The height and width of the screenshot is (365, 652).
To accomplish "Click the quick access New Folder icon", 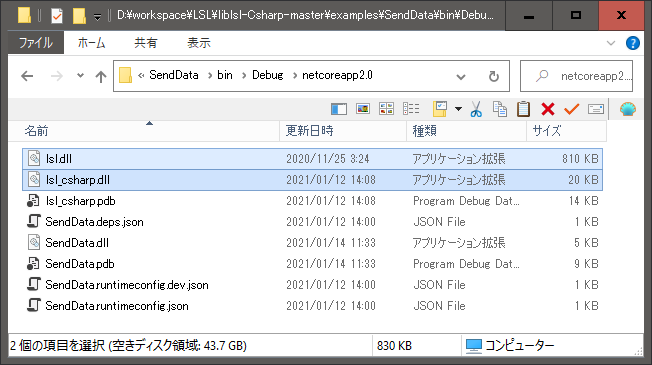I will tap(79, 16).
